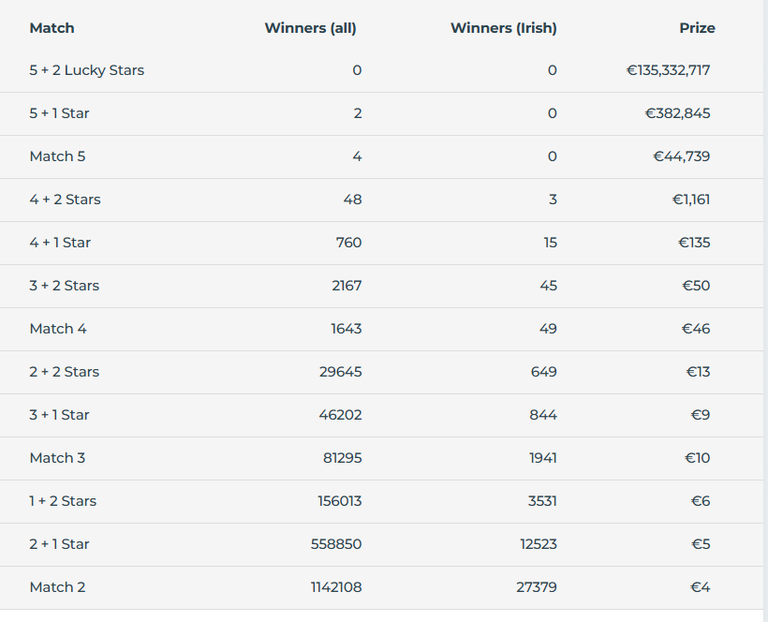768x622 pixels.
Task: Select the 2 + 1 Star row label
Action: pyautogui.click(x=59, y=544)
